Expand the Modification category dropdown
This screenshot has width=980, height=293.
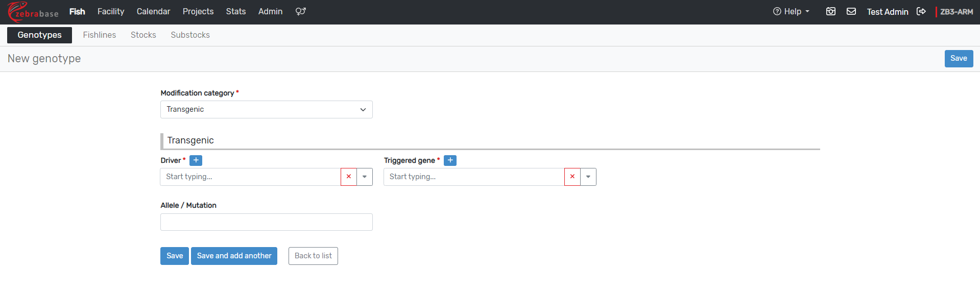pyautogui.click(x=266, y=110)
